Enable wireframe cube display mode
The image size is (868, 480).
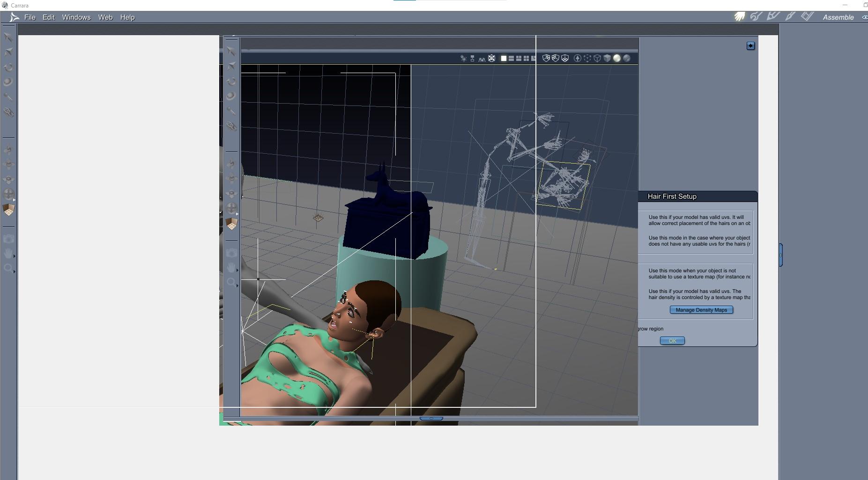(x=597, y=58)
